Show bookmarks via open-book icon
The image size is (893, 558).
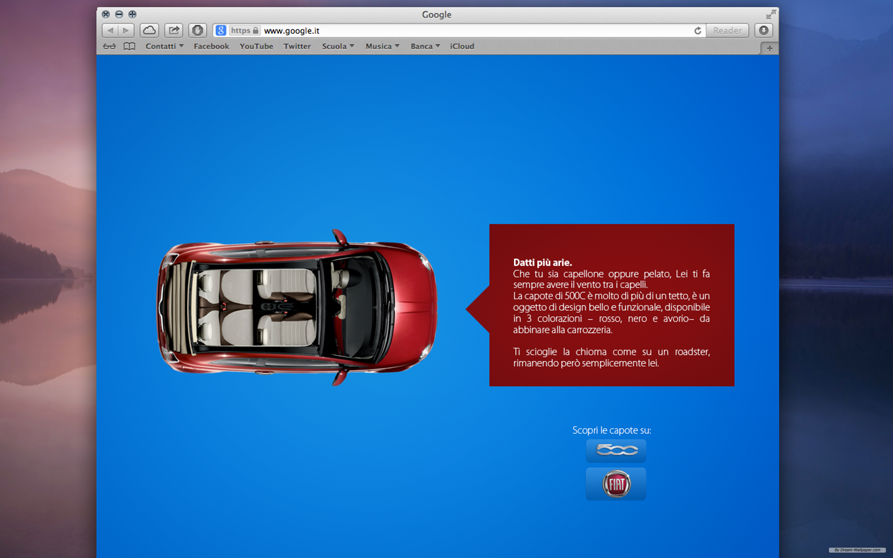click(x=129, y=47)
